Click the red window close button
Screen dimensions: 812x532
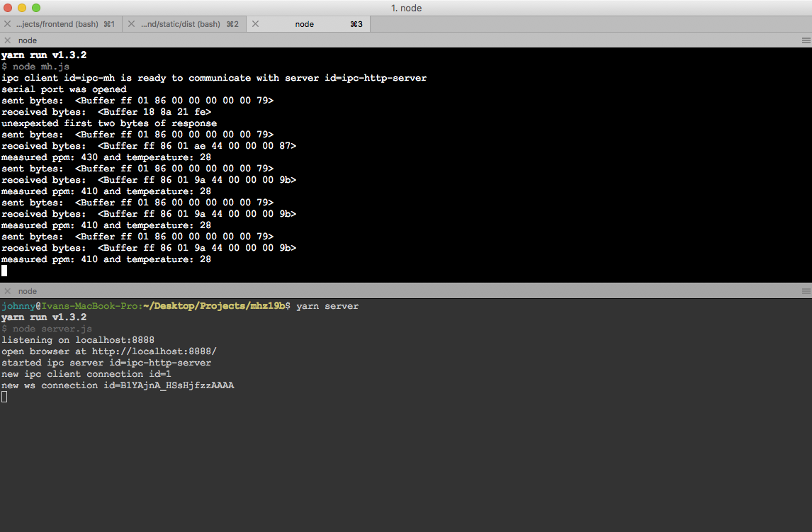tap(8, 8)
